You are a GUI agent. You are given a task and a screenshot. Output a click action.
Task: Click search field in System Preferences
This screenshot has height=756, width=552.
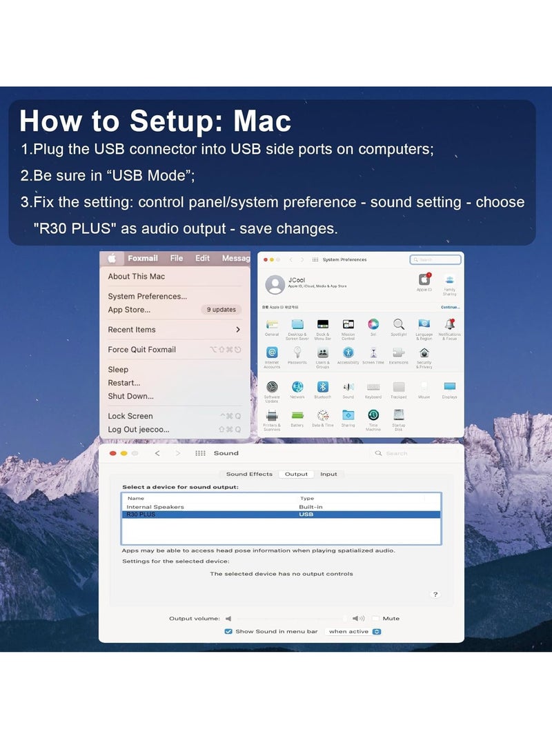(x=435, y=260)
